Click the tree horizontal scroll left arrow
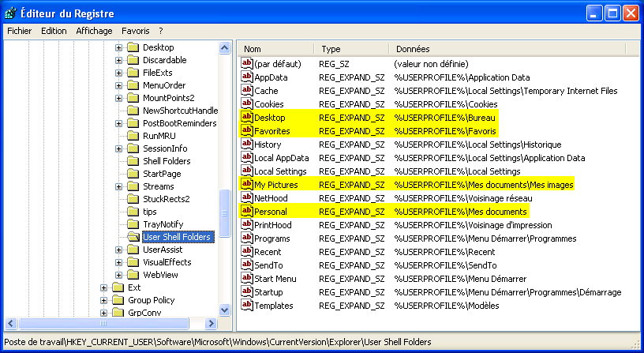This screenshot has height=353, width=644. 11,324
